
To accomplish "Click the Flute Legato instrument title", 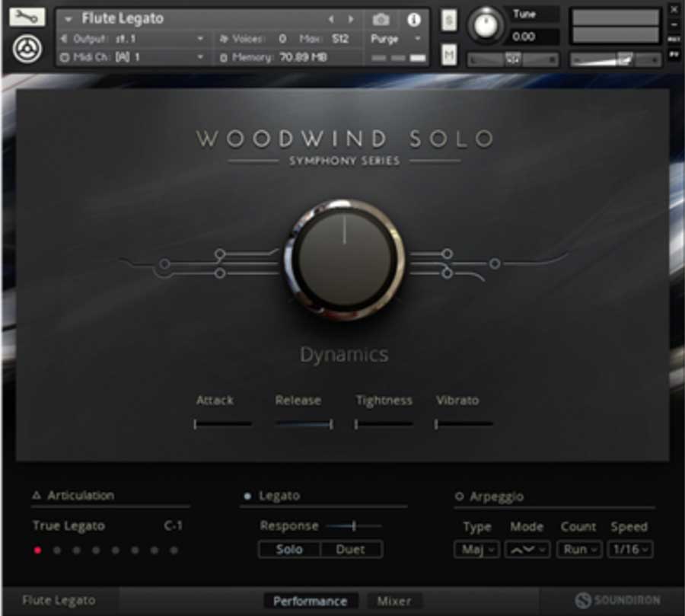I will [x=123, y=19].
